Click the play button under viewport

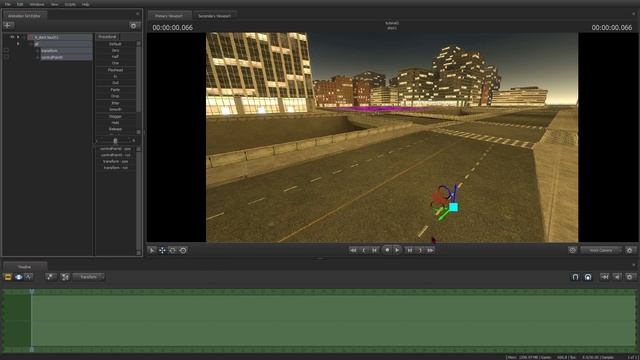(397, 250)
